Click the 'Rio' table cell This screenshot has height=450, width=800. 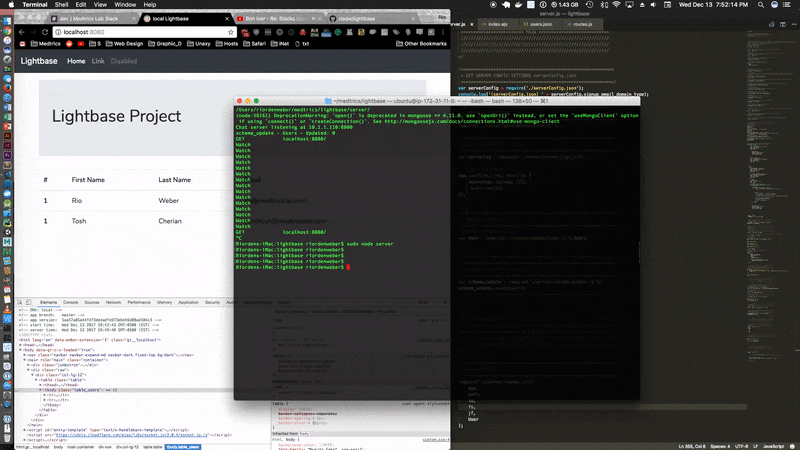tap(77, 201)
